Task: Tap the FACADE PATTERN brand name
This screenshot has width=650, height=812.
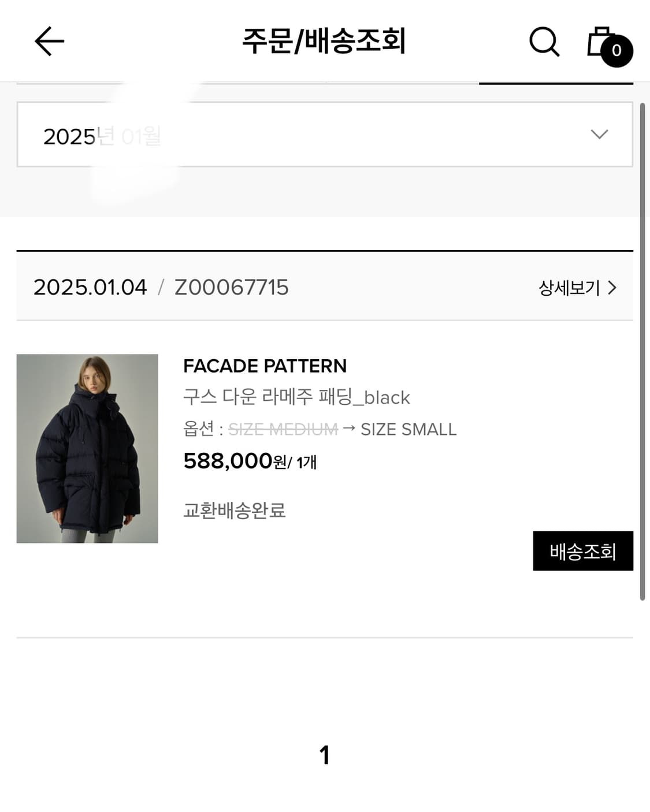Action: [x=265, y=366]
